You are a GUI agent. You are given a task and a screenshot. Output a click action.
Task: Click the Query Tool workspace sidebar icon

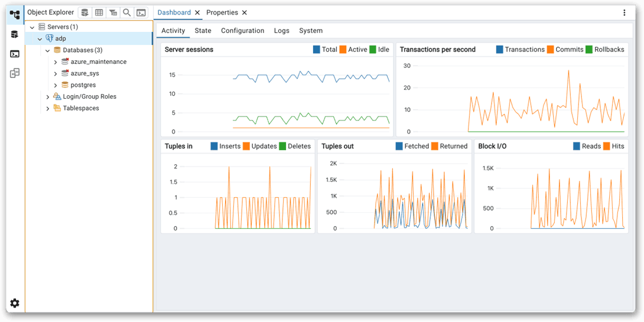pos(15,34)
